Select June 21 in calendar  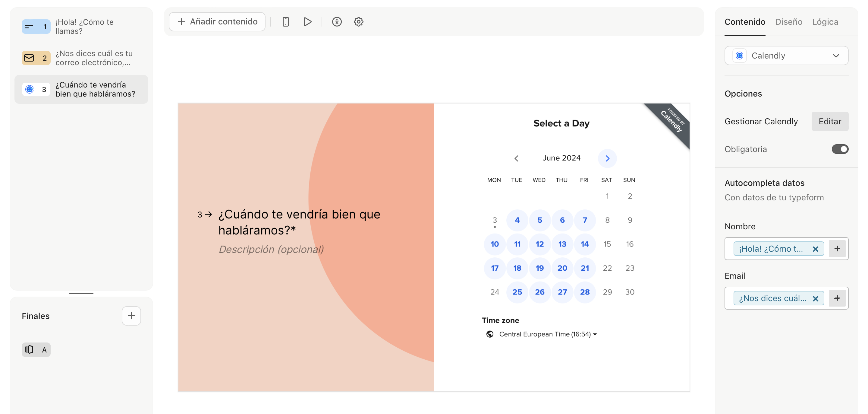click(585, 268)
